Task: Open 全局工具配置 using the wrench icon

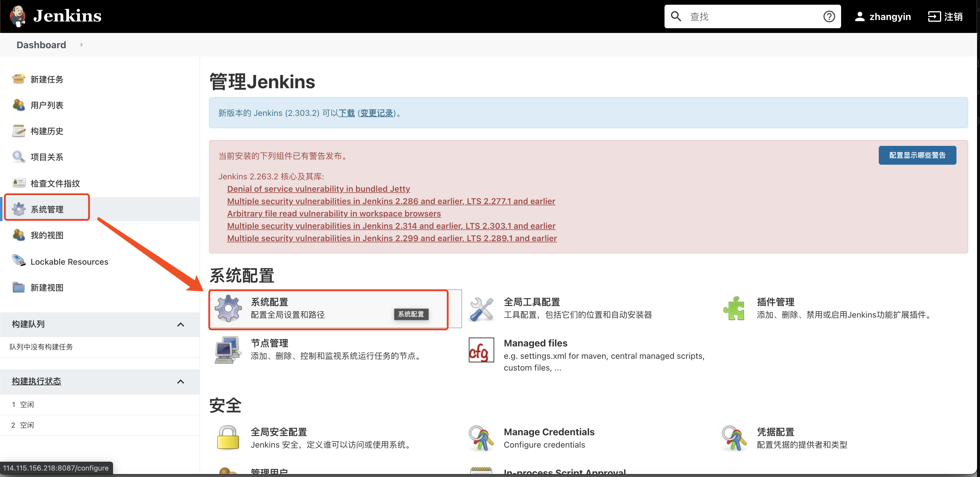Action: pyautogui.click(x=481, y=308)
